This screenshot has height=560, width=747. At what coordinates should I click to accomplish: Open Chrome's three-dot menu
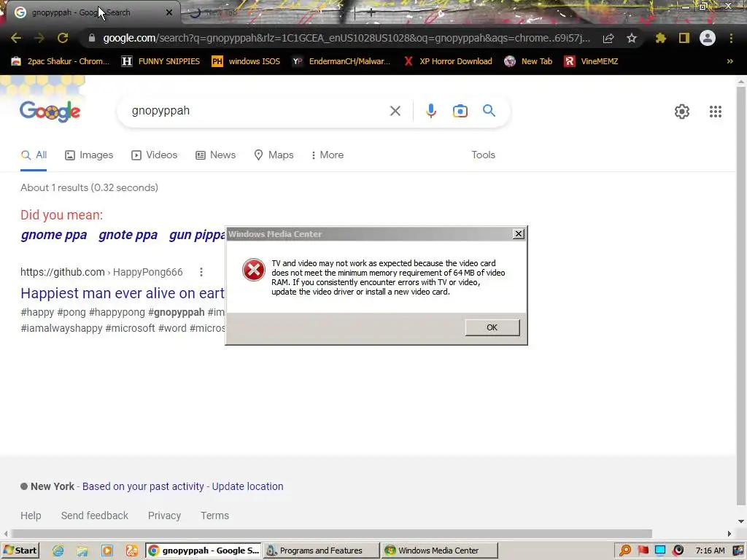click(731, 38)
